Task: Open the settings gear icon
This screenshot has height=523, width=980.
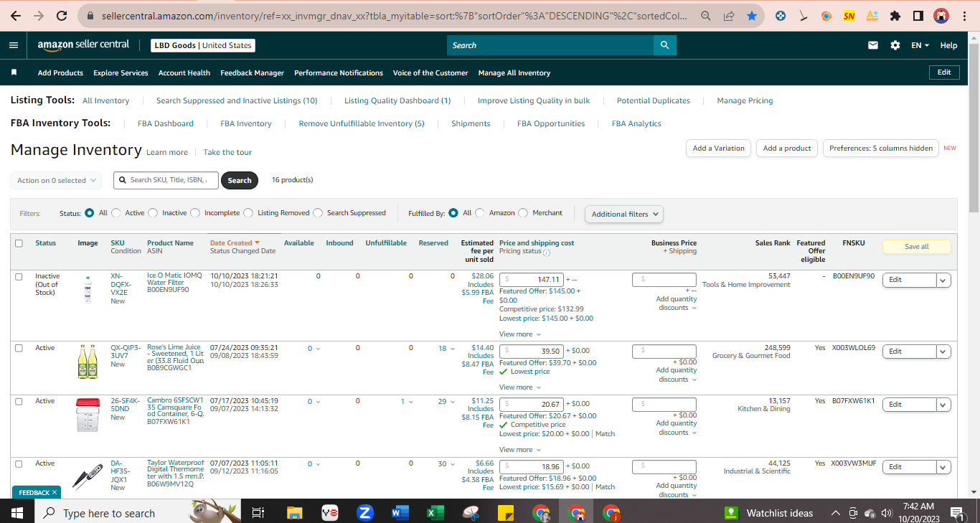Action: point(895,45)
